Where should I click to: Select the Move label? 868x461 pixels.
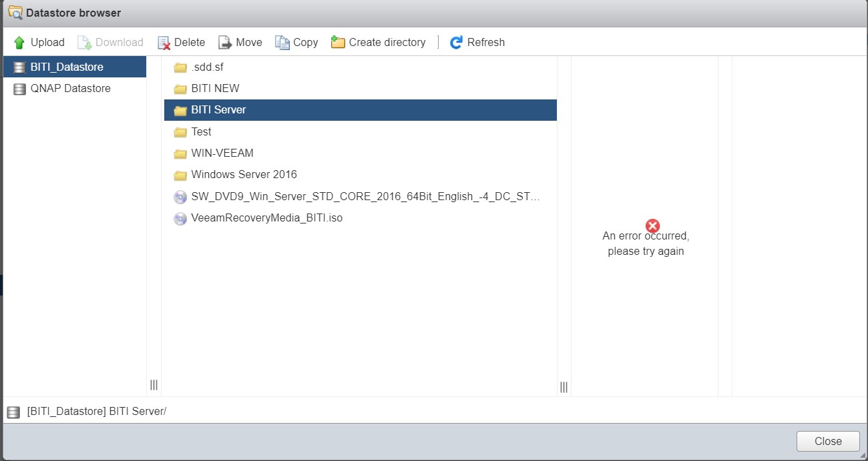(x=249, y=42)
